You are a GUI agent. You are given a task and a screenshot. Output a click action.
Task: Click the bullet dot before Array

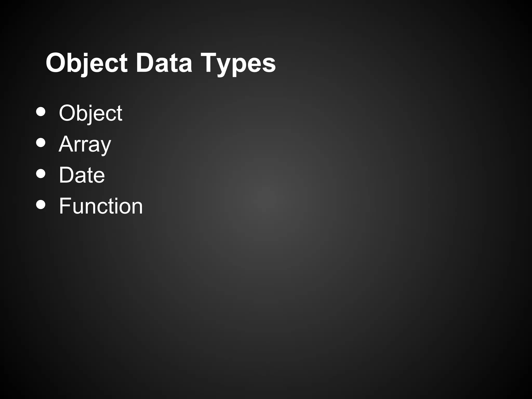click(41, 143)
